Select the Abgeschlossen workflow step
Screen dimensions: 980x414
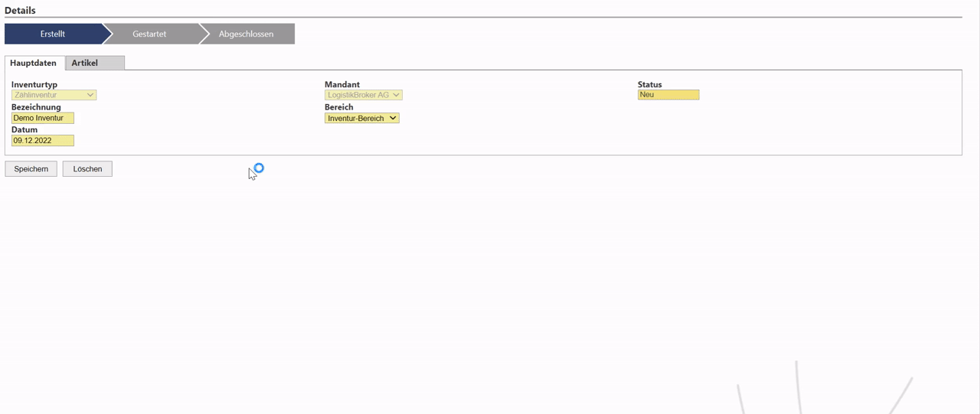point(247,34)
